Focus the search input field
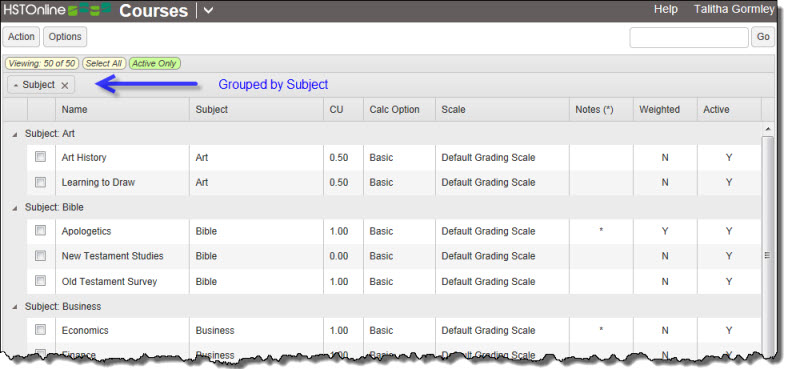This screenshot has width=785, height=369. pos(689,37)
